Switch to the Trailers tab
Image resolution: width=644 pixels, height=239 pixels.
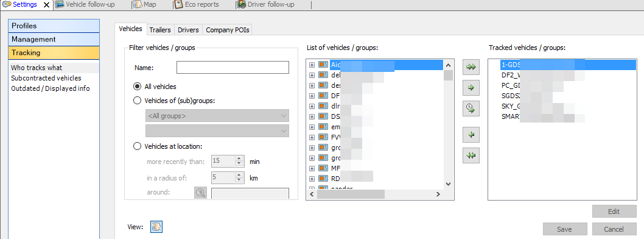tap(159, 30)
